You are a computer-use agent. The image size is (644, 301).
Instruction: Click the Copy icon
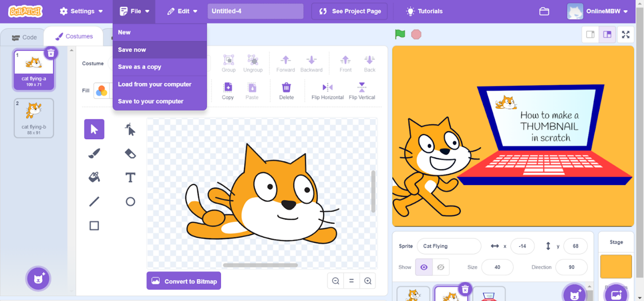pos(228,91)
